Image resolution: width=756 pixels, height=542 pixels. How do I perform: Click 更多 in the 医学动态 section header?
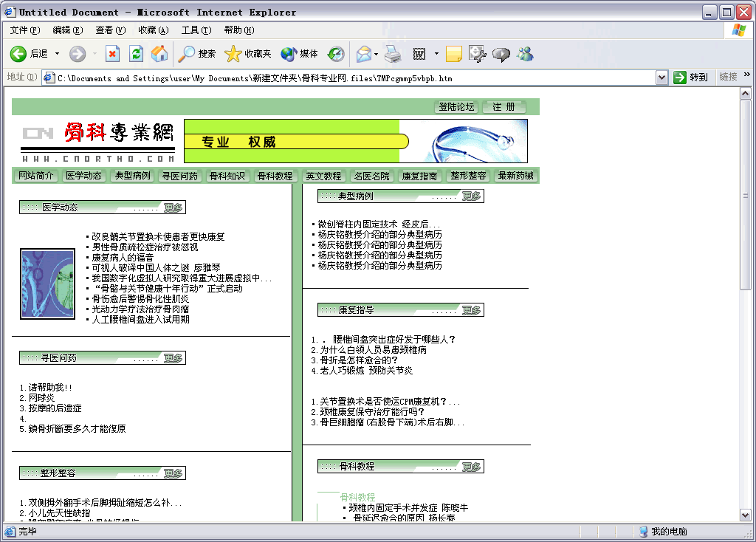point(173,207)
